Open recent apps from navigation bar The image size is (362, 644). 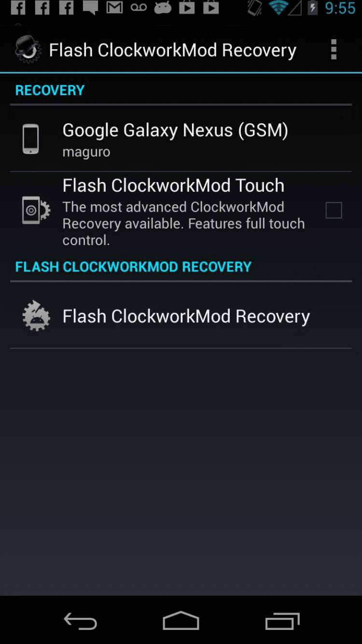coord(282,621)
